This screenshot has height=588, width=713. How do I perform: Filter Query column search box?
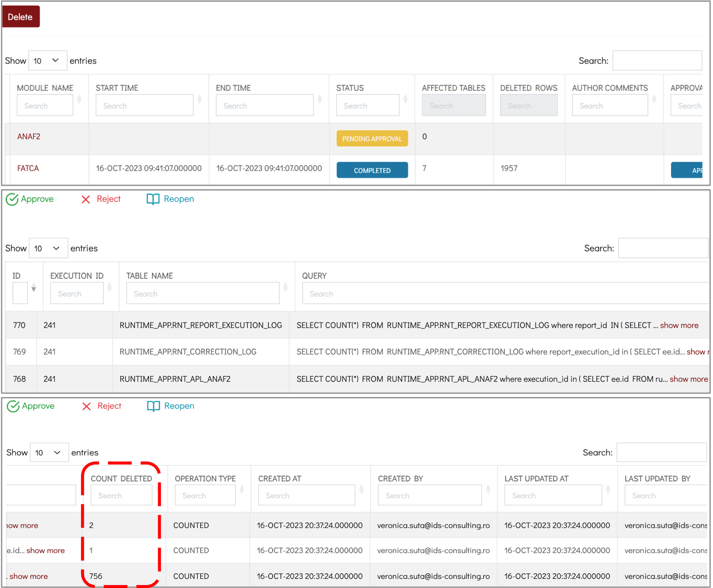point(506,293)
